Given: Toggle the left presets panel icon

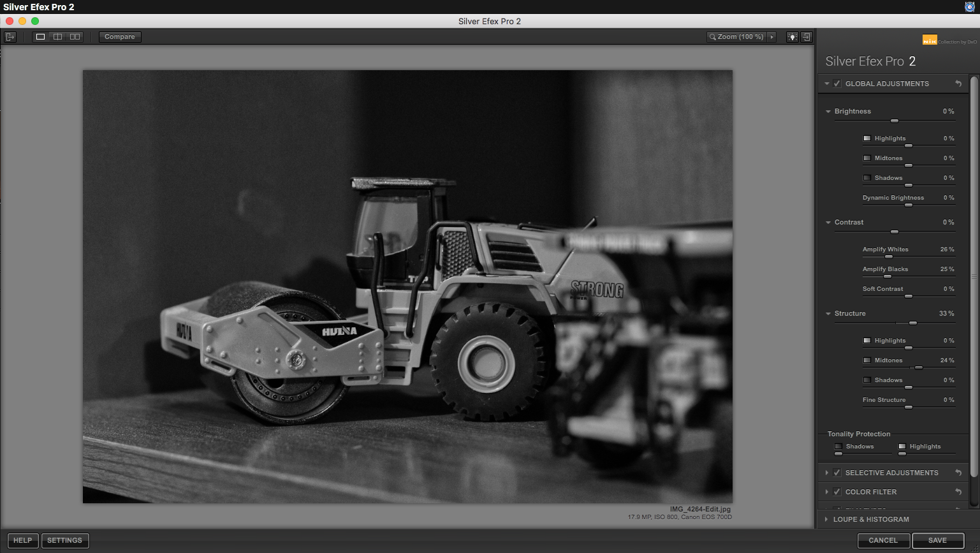Looking at the screenshot, I should 10,37.
